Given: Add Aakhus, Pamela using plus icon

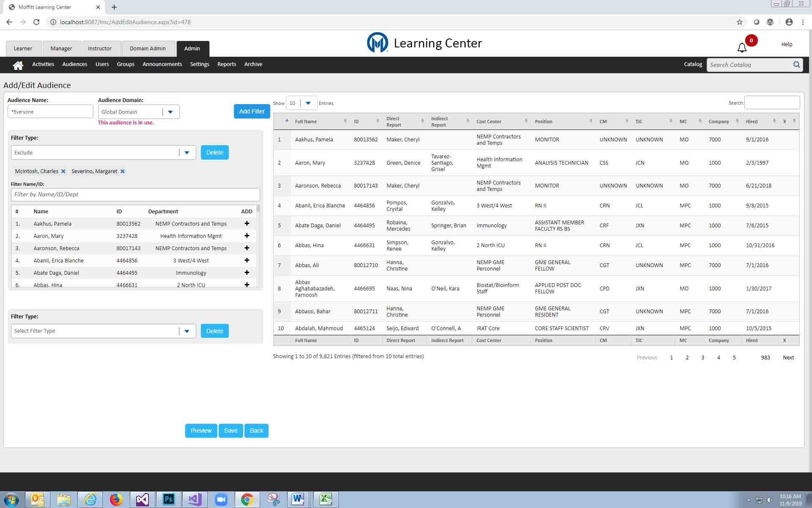Looking at the screenshot, I should (x=247, y=224).
